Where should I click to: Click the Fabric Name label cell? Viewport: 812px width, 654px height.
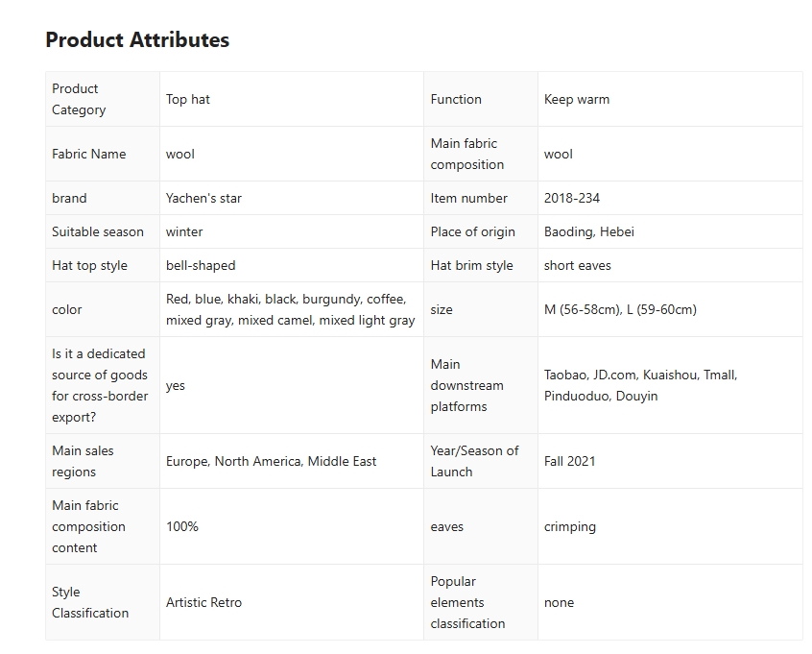pyautogui.click(x=89, y=154)
